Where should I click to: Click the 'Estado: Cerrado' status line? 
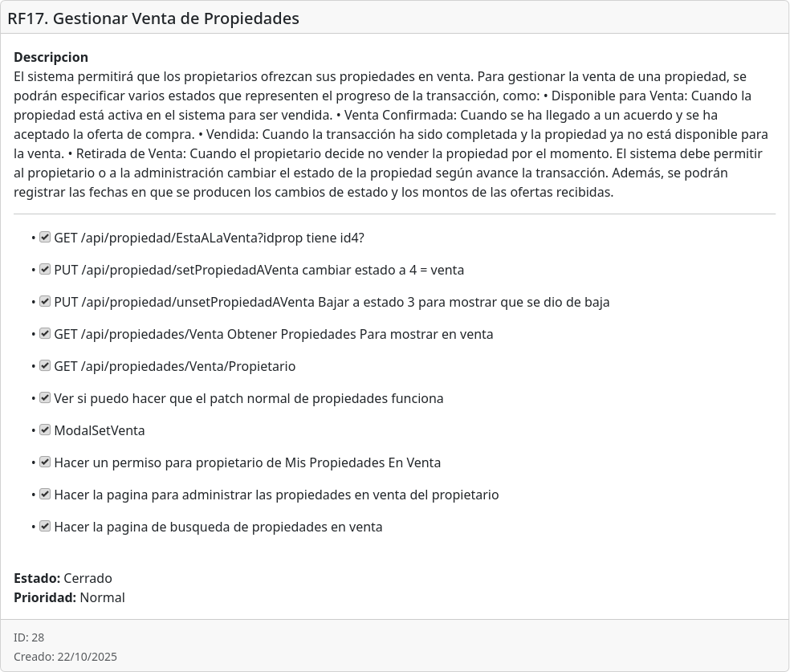pos(63,578)
